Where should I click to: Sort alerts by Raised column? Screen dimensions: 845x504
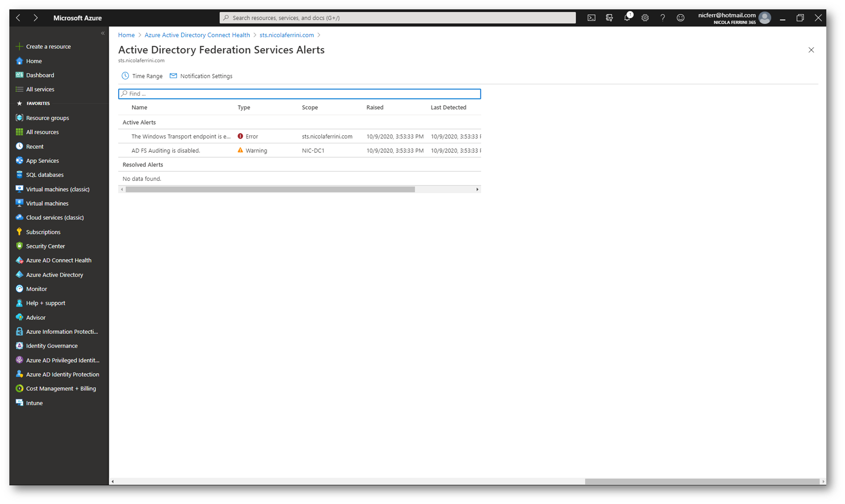click(375, 107)
